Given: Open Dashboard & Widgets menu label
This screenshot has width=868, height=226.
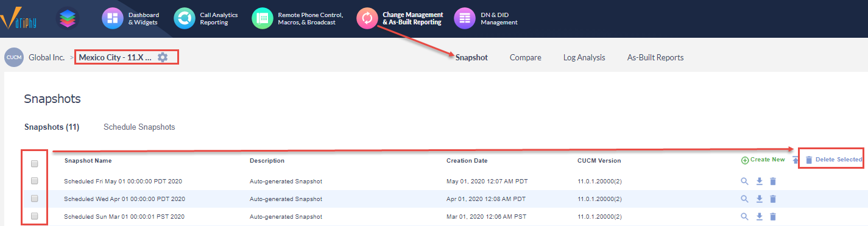Looking at the screenshot, I should coord(144,18).
